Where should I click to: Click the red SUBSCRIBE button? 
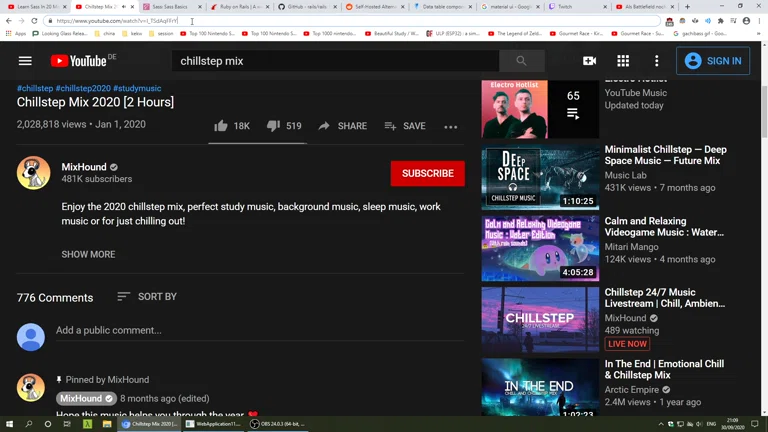[428, 173]
